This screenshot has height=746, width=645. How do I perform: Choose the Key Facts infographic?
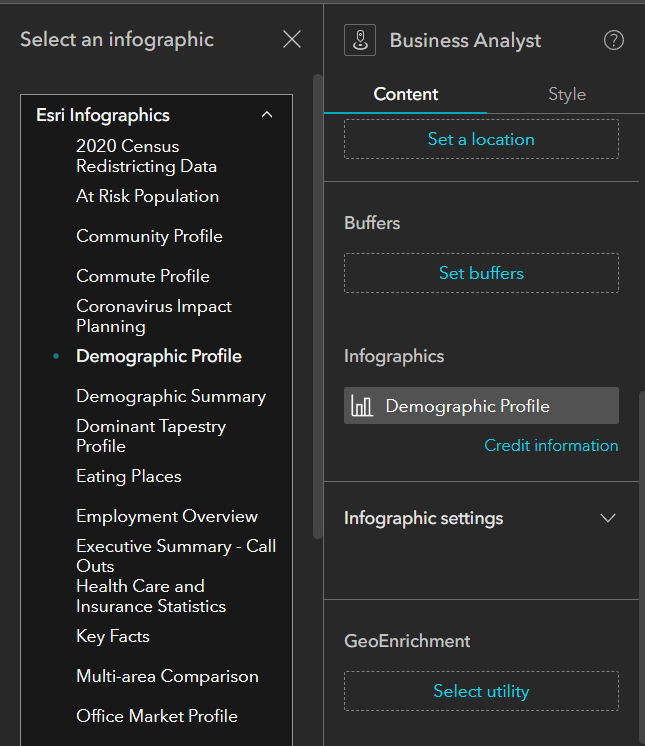[x=112, y=636]
